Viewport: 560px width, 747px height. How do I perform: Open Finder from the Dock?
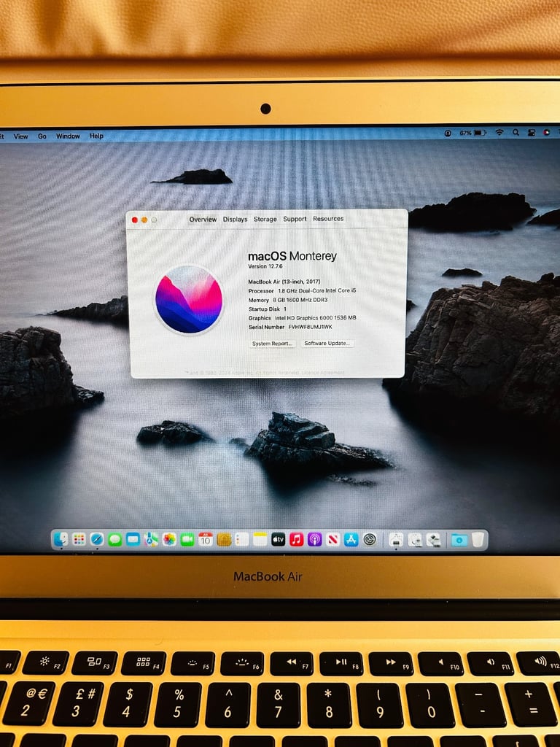point(61,539)
